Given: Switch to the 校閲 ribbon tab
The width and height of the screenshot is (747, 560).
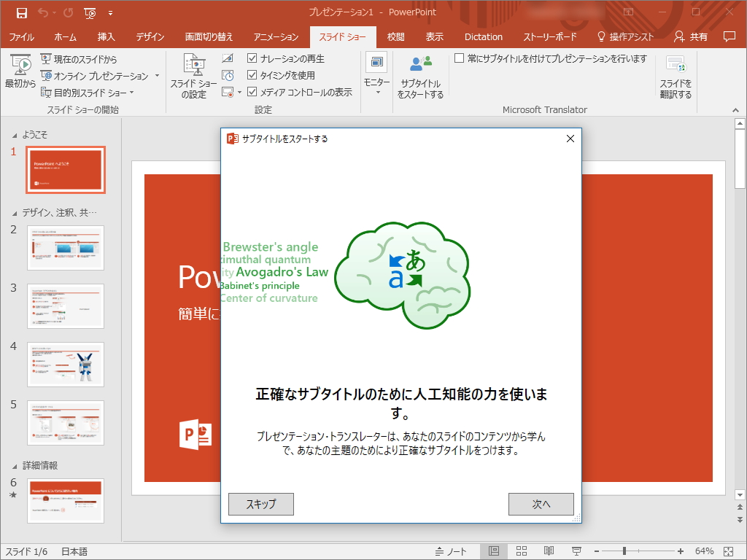Looking at the screenshot, I should [x=395, y=36].
